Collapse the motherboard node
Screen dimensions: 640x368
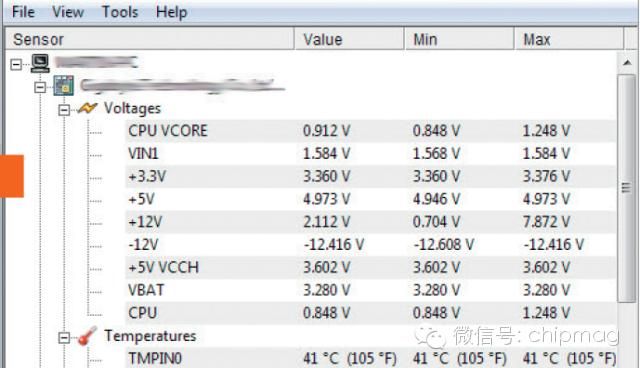[40, 87]
